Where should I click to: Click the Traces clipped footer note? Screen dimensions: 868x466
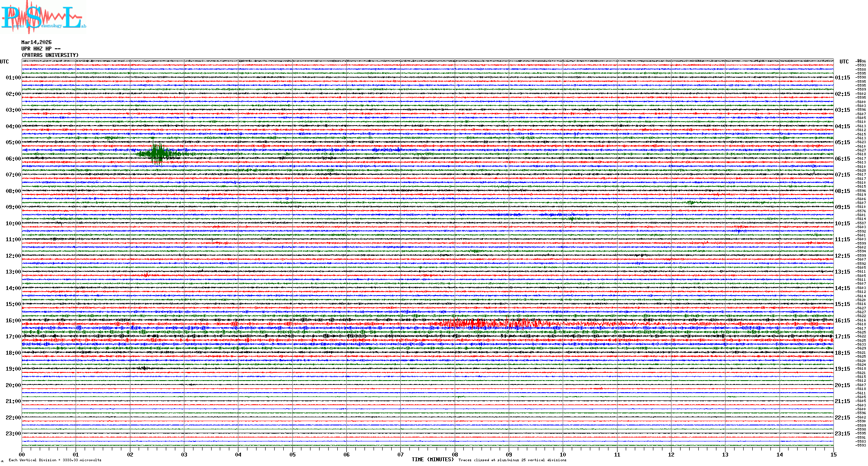pos(512,460)
